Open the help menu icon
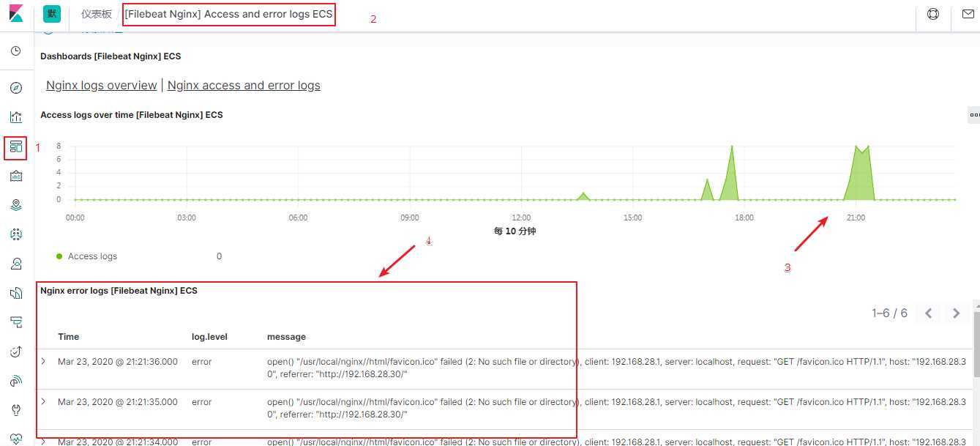This screenshot has width=980, height=446. pyautogui.click(x=933, y=14)
